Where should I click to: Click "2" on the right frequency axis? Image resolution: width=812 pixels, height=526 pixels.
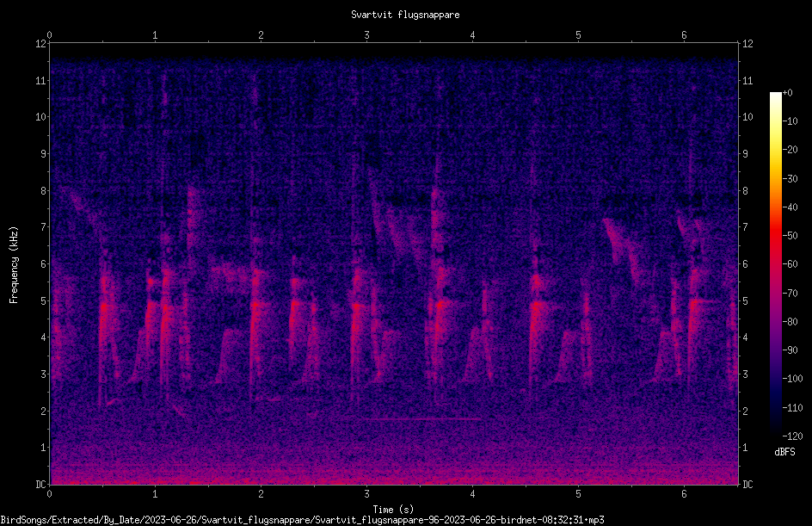(x=745, y=411)
